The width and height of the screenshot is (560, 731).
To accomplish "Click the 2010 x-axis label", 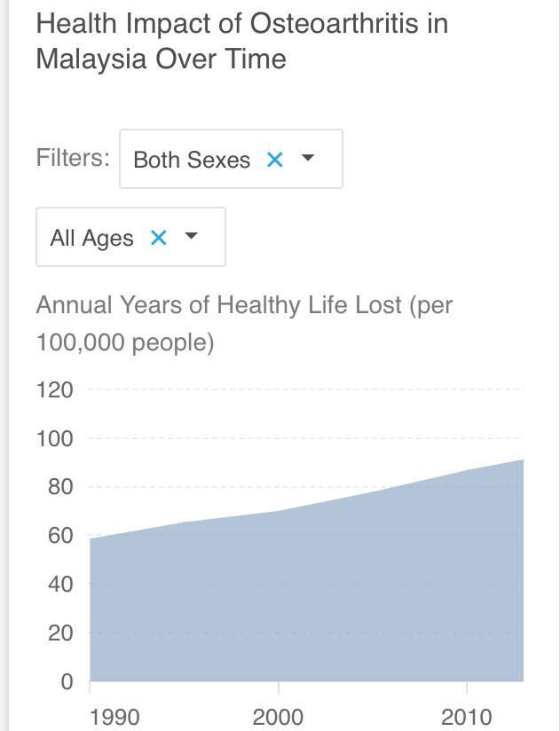I will [x=467, y=717].
